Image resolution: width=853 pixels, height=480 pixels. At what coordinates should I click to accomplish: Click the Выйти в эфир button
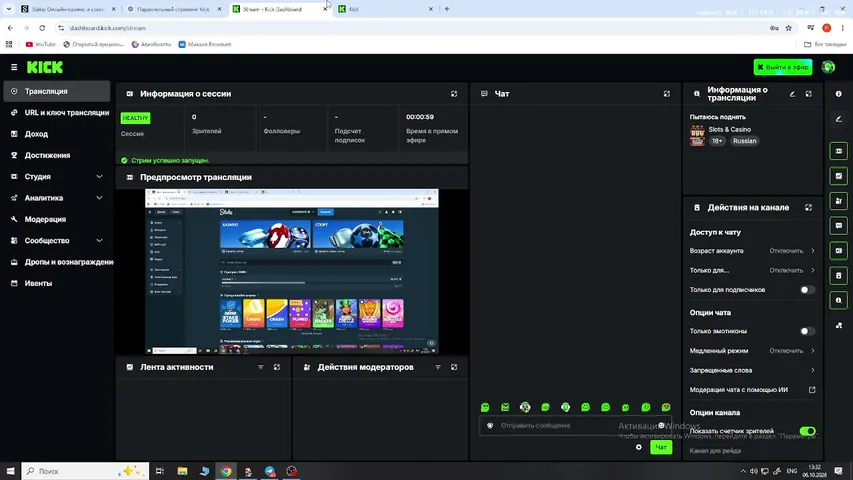click(x=783, y=67)
